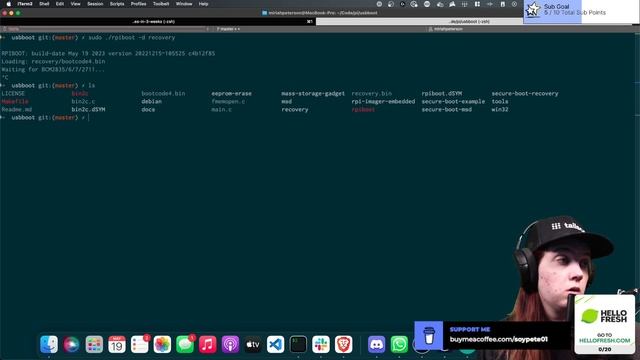This screenshot has width=640, height=360.
Task: Open WhatsApp from the dock
Action: click(399, 344)
